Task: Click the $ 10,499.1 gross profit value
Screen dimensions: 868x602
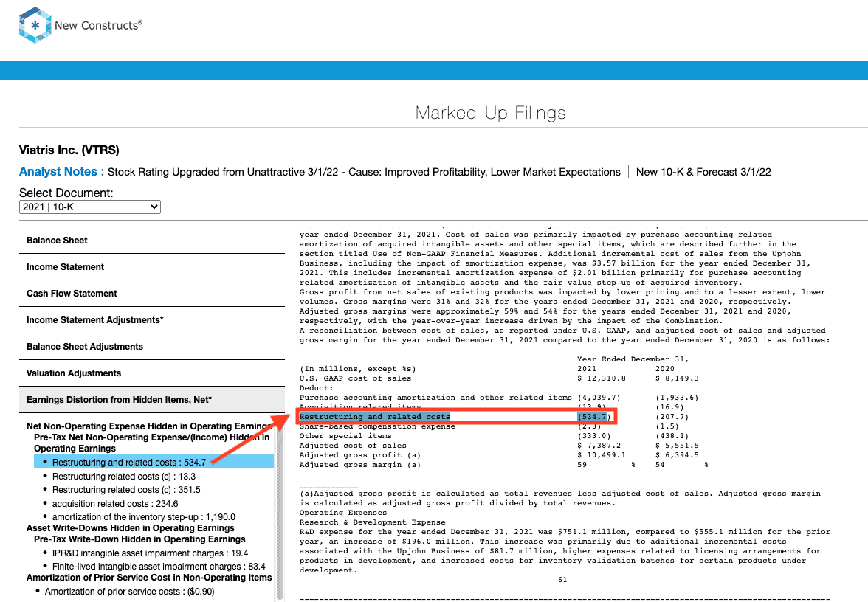Action: (x=601, y=454)
